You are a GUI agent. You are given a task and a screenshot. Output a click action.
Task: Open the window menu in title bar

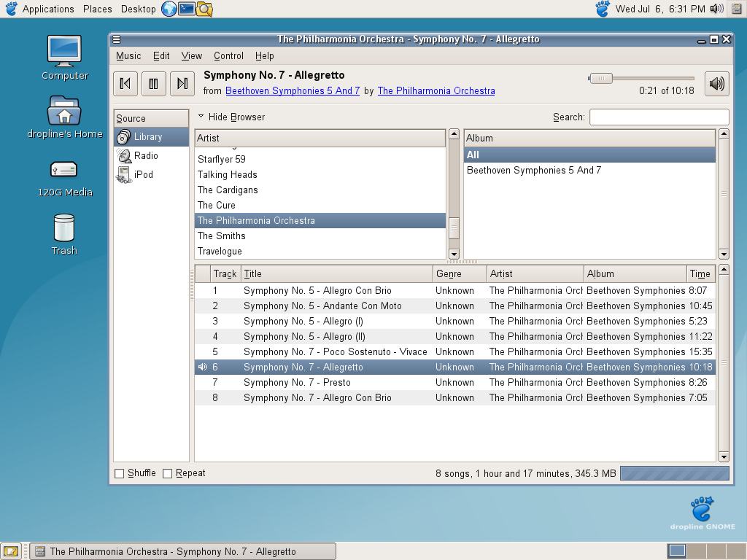click(x=117, y=39)
